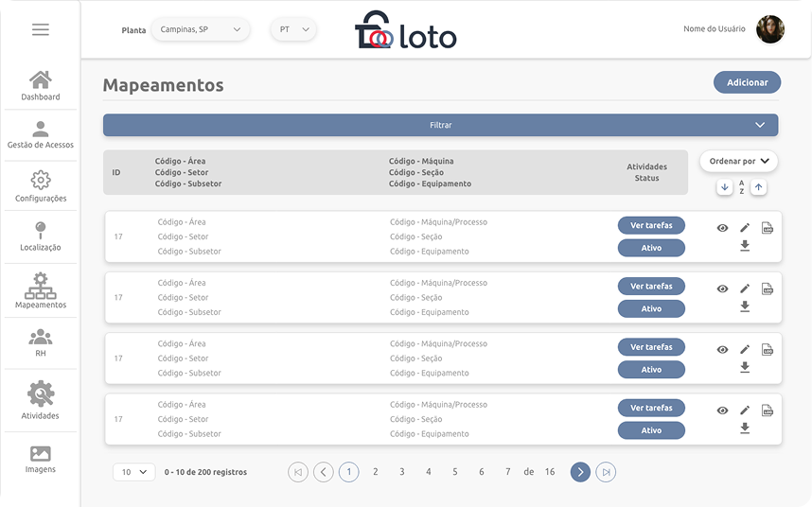Select page 7 in pagination

click(x=508, y=472)
